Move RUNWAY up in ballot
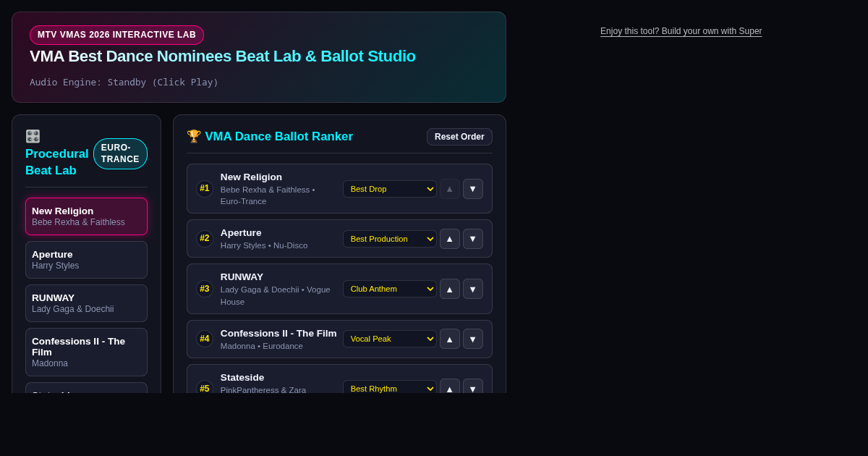Viewport: 868px width, 456px height. [x=450, y=289]
